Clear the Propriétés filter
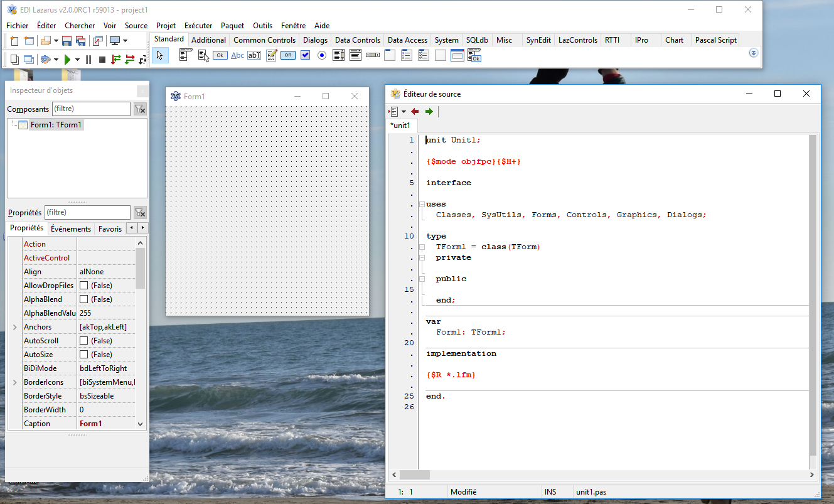This screenshot has width=834, height=504. (x=140, y=212)
